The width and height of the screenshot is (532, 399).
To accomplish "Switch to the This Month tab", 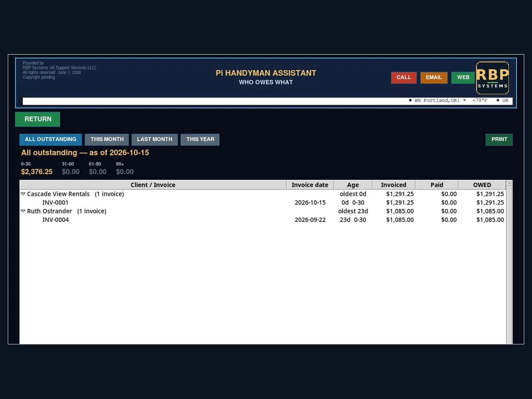I will pos(107,140).
